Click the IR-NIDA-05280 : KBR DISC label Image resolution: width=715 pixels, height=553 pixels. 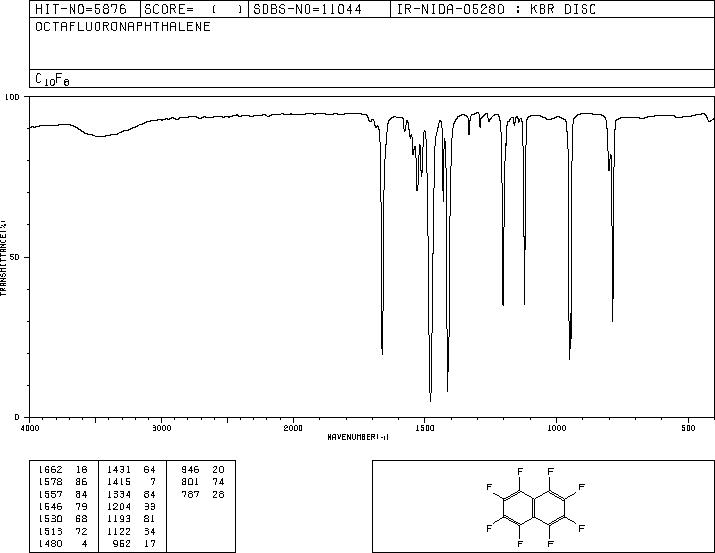496,9
